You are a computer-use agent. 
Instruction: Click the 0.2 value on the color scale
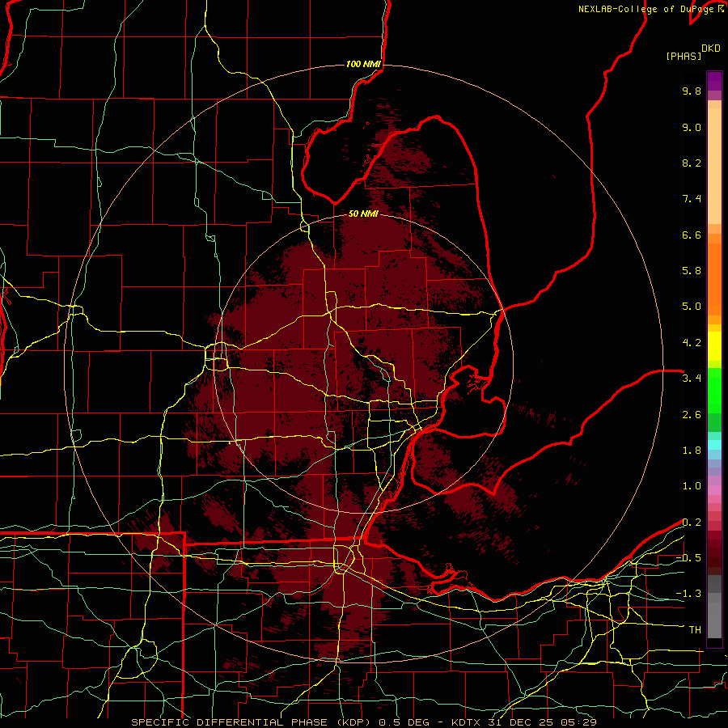point(692,523)
